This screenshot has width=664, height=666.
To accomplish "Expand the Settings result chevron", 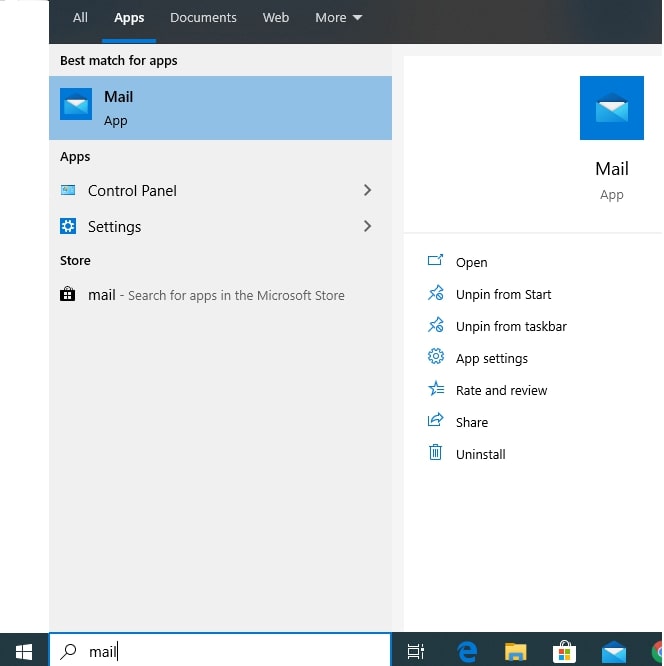I will 367,227.
